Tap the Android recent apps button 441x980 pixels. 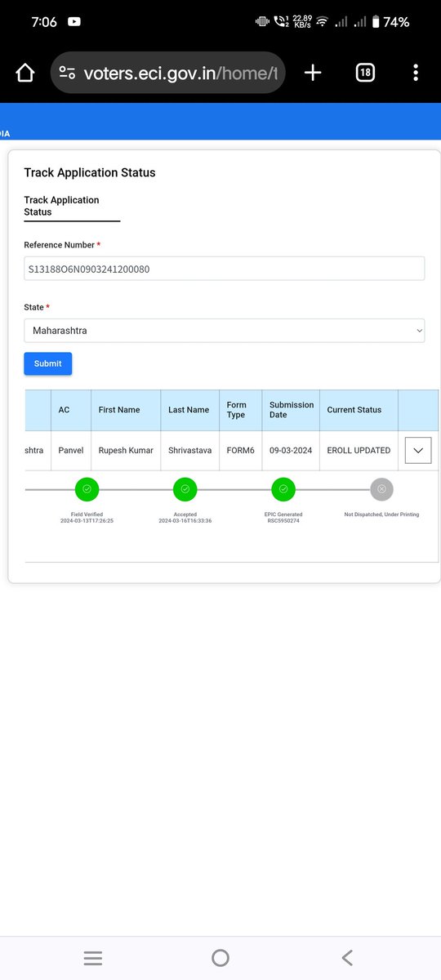click(93, 958)
